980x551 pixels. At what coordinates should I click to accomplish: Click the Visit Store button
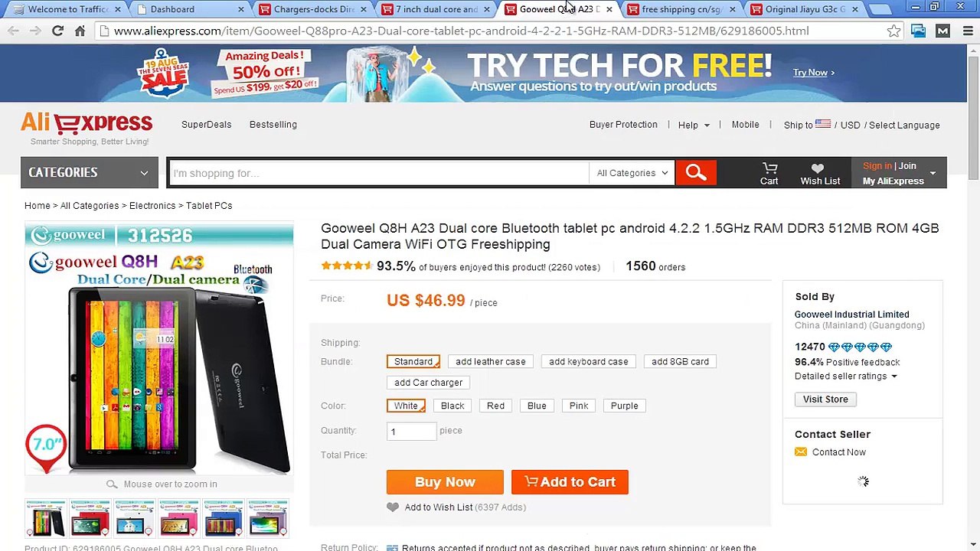tap(825, 399)
